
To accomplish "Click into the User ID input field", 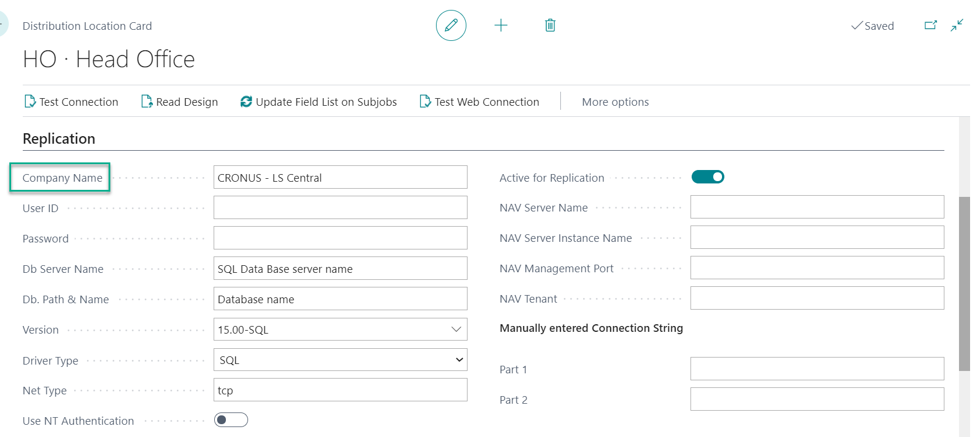I will tap(340, 208).
